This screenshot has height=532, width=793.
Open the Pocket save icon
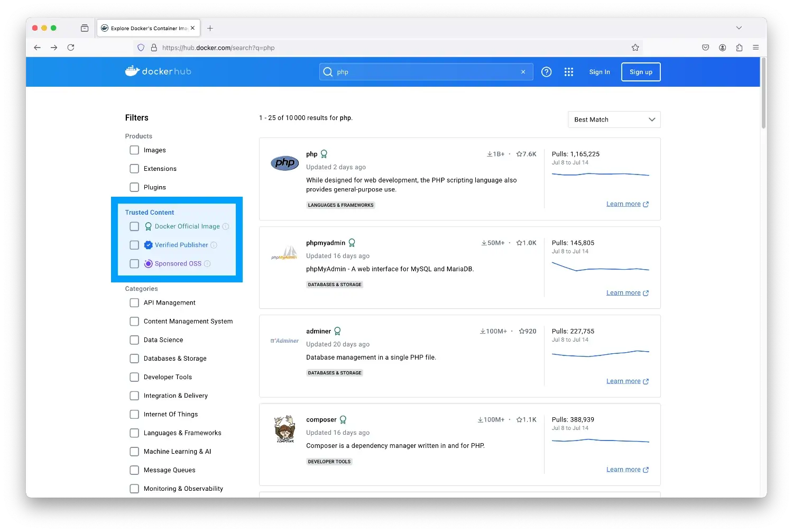pos(706,48)
